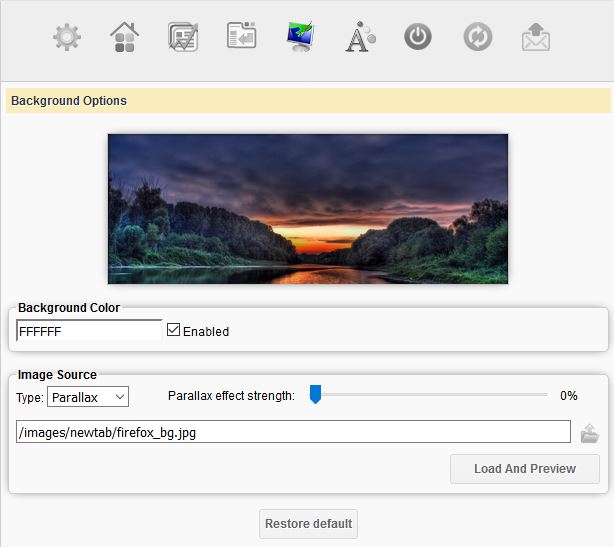The image size is (614, 547).
Task: Click the power button icon
Action: click(x=418, y=38)
